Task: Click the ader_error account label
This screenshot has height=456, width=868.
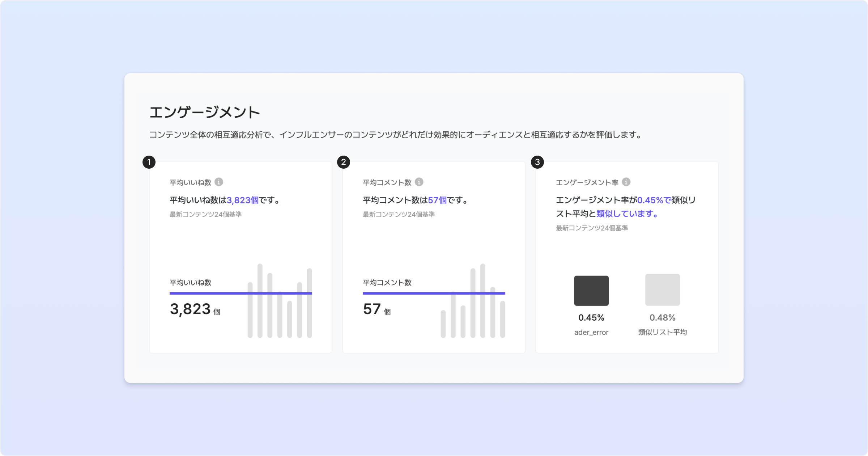Action: pos(591,332)
